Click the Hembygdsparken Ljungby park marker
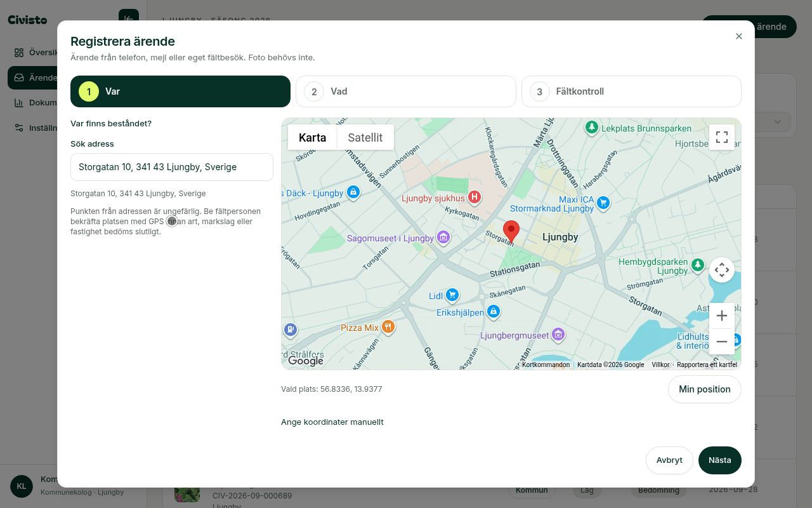This screenshot has height=508, width=812. tap(698, 264)
